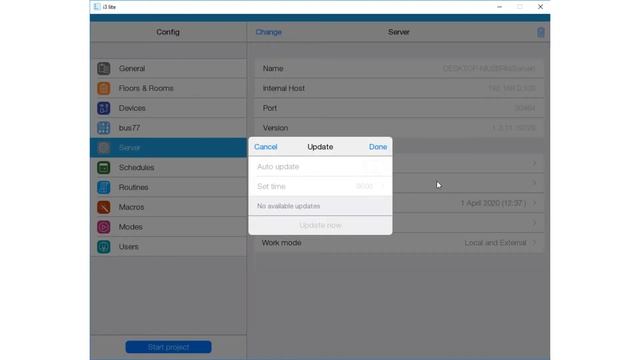
Task: Open the General settings icon
Action: [104, 69]
